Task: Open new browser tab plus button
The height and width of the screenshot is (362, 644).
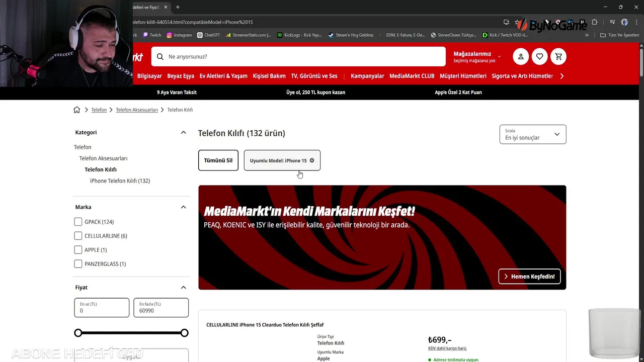Action: coord(178,7)
